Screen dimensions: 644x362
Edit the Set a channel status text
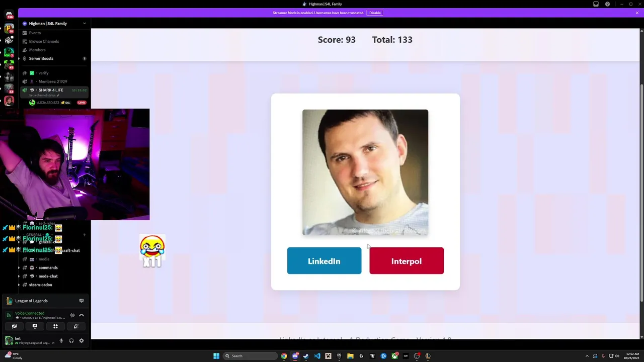(44, 95)
